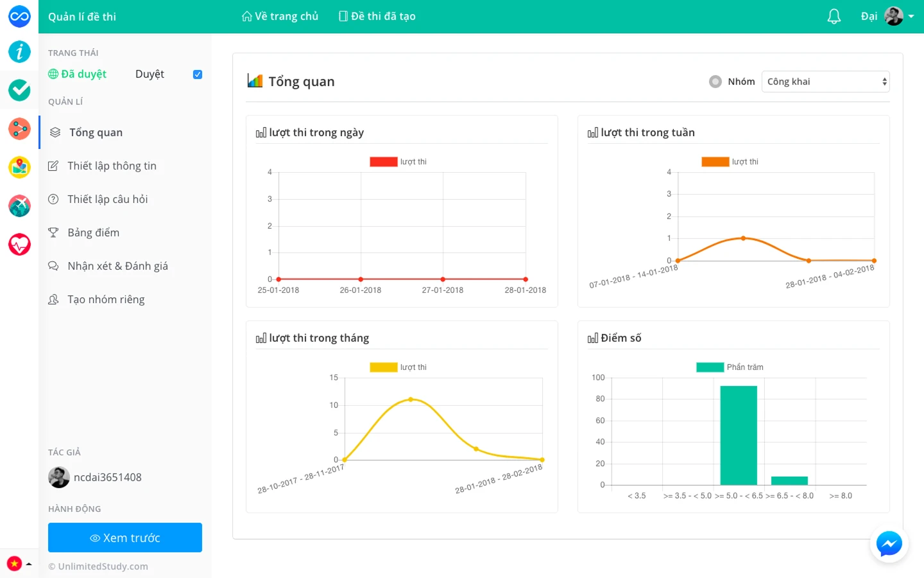This screenshot has width=924, height=578.
Task: Click the tall green bar in Điểm số chart
Action: point(739,435)
